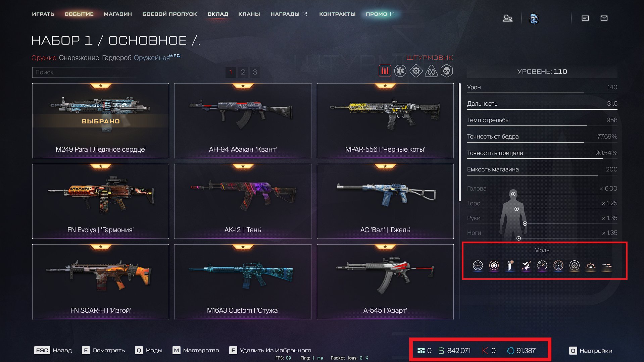This screenshot has width=644, height=362.
Task: Go to page 3 of weapons
Action: click(255, 72)
